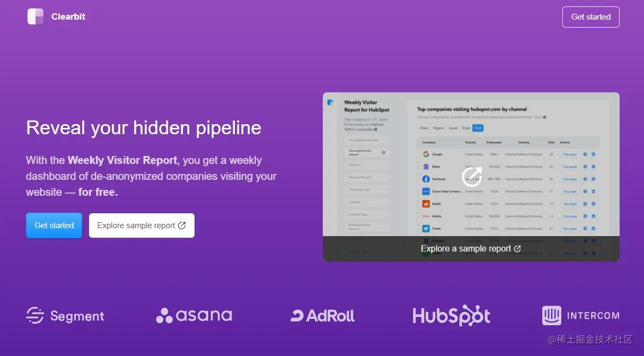The width and height of the screenshot is (644, 356).
Task: Click the Explore a sample report overlay caption
Action: (471, 249)
